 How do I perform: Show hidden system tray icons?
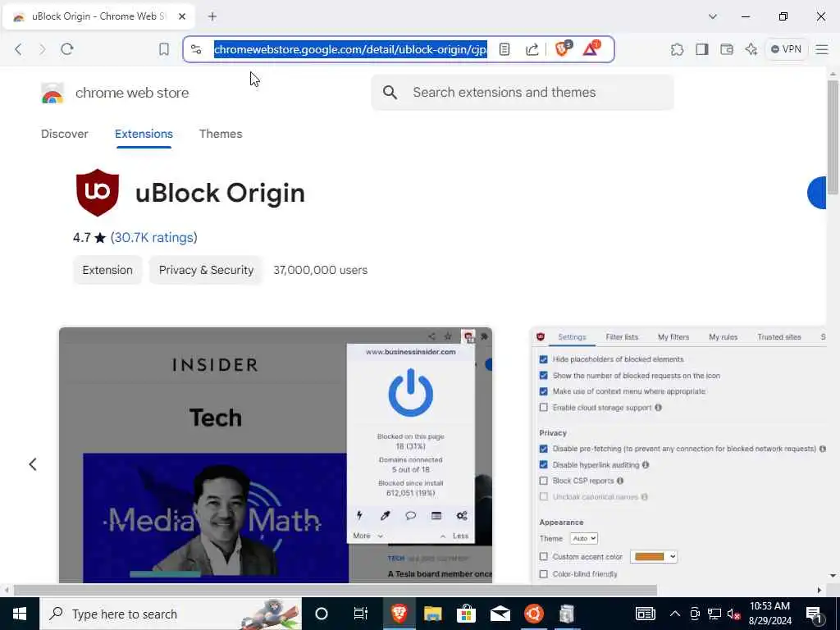pos(675,614)
